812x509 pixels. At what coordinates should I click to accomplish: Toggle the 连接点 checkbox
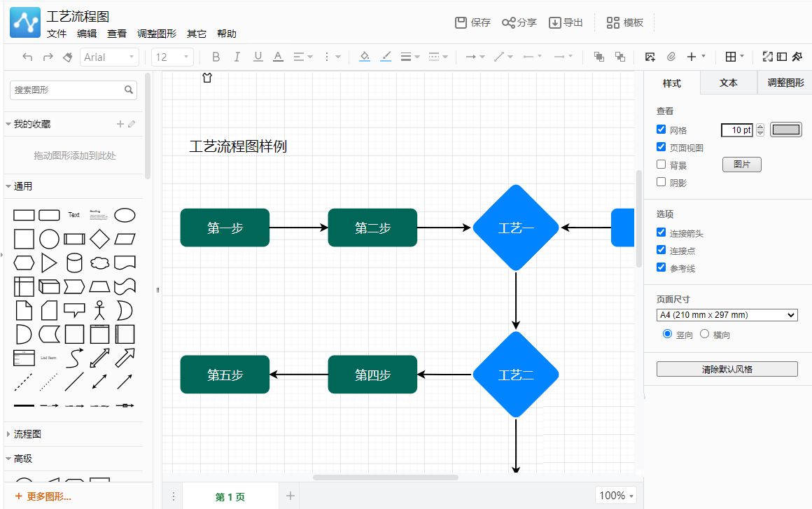661,250
